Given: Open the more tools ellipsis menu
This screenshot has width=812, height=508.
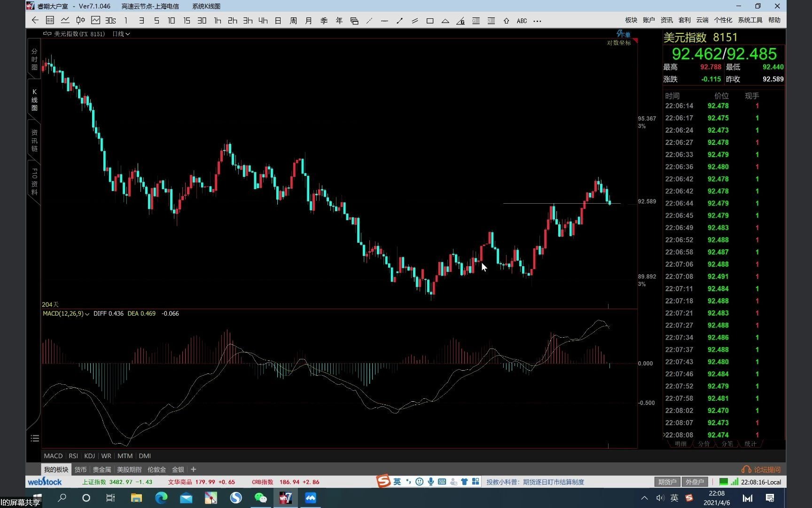Looking at the screenshot, I should tap(537, 21).
